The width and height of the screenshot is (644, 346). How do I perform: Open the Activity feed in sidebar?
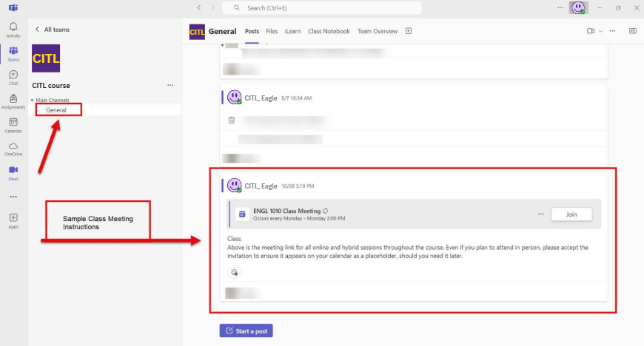pyautogui.click(x=13, y=30)
